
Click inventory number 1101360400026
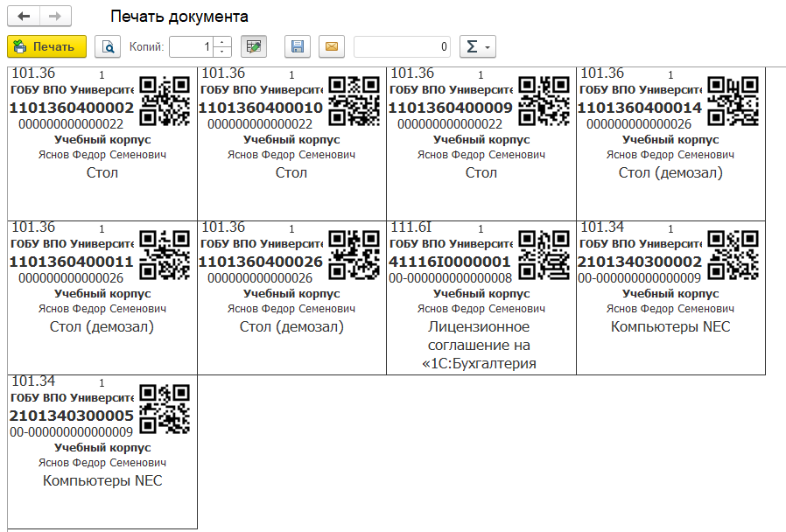click(261, 262)
